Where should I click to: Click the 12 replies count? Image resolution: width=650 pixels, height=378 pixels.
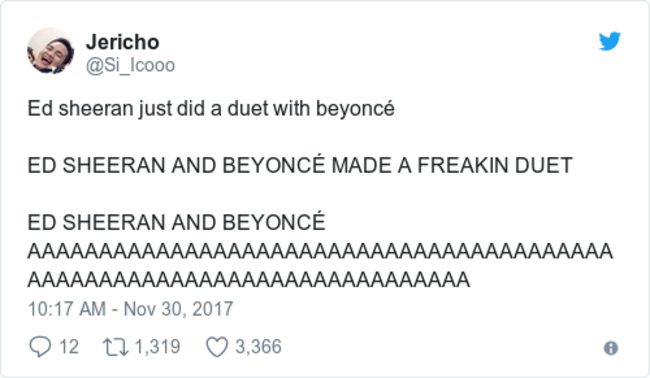pos(69,346)
